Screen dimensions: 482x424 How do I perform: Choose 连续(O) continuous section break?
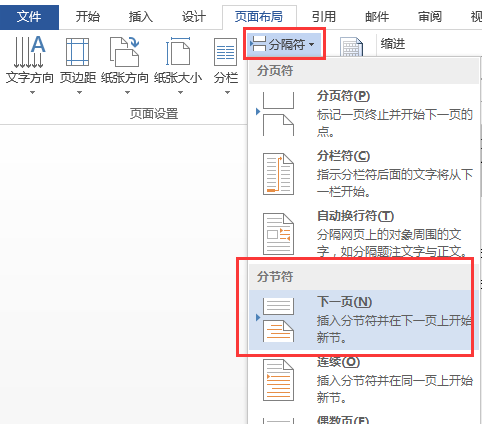[x=364, y=380]
